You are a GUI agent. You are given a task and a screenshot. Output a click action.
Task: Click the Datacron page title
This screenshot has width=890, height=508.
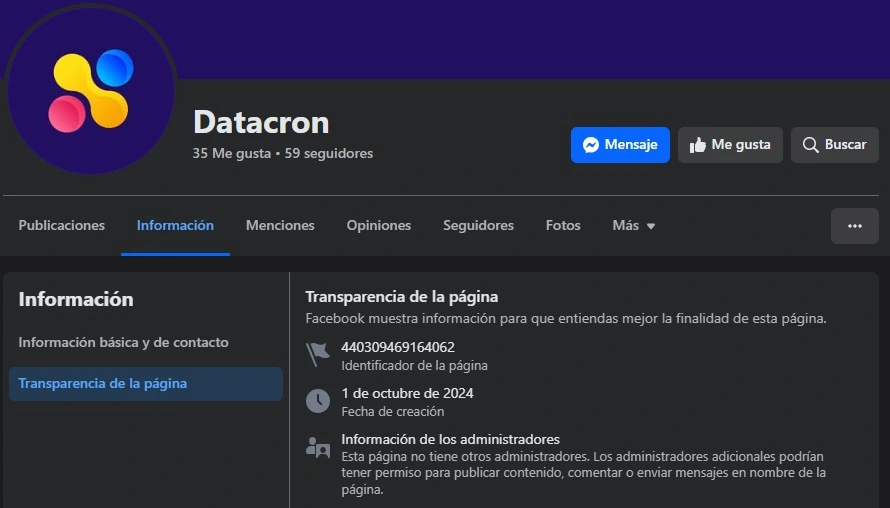click(x=261, y=122)
